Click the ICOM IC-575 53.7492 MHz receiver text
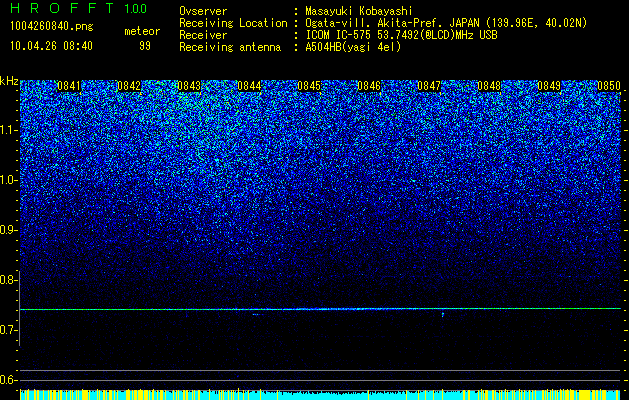 point(401,35)
